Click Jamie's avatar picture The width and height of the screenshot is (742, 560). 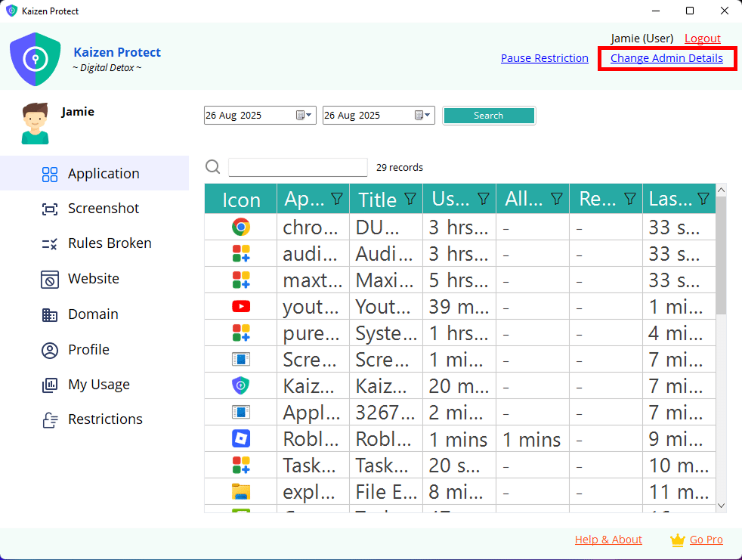tap(35, 123)
